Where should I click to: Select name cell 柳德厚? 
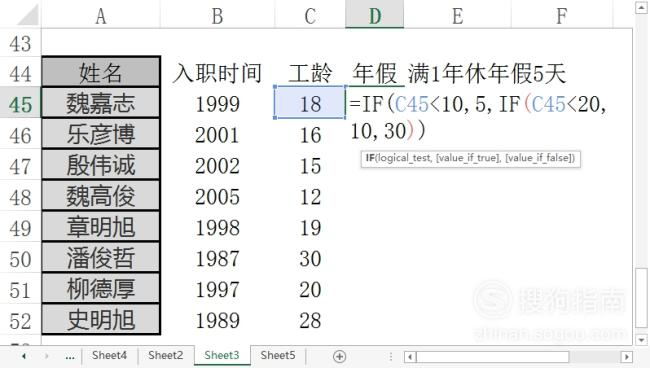(x=101, y=288)
